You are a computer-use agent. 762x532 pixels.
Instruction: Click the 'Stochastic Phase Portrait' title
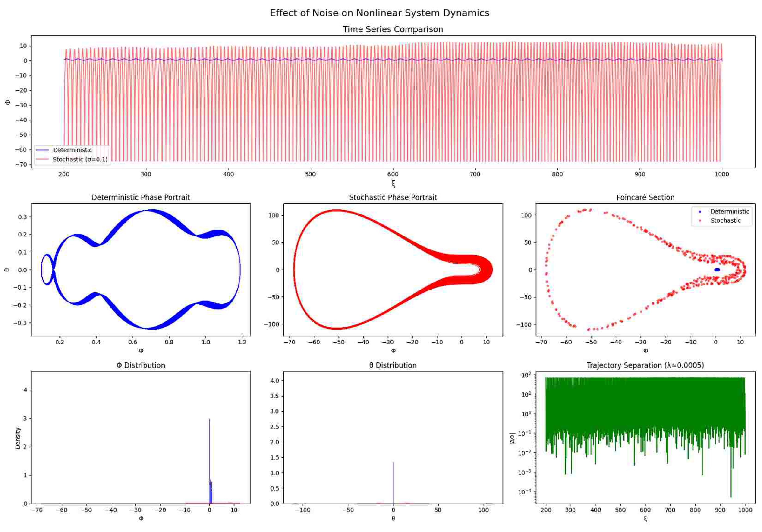[393, 198]
